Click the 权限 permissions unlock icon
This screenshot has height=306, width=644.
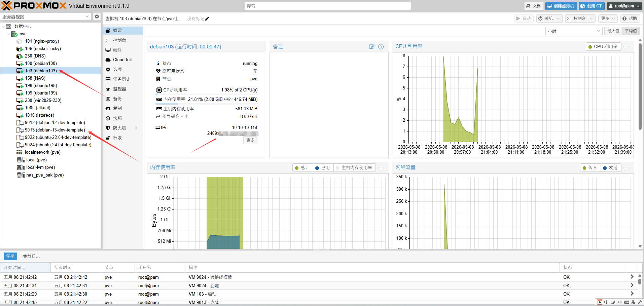tap(108, 138)
